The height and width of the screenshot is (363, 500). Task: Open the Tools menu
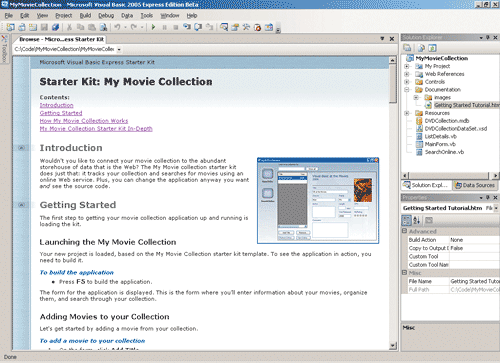(147, 15)
